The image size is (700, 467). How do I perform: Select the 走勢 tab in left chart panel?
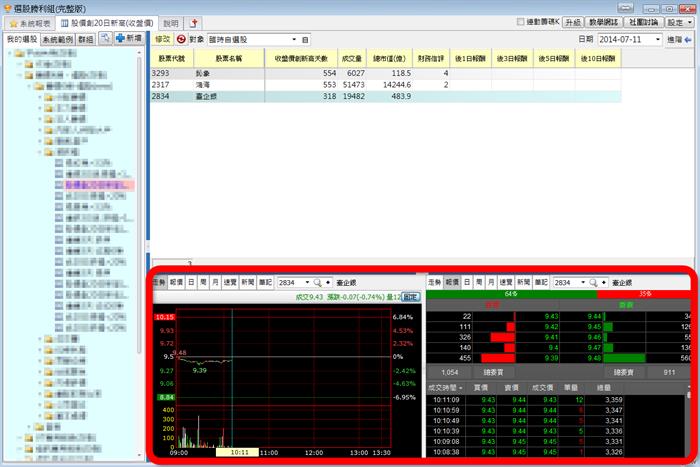click(159, 283)
